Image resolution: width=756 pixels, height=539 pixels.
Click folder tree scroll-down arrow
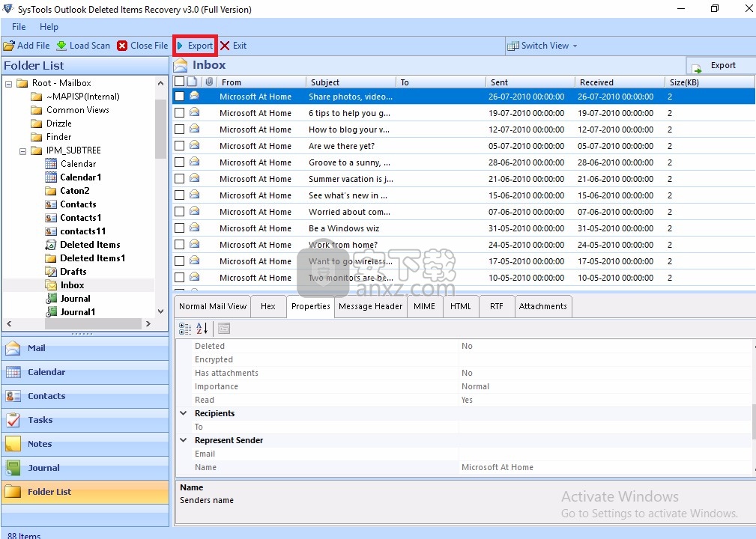[160, 311]
